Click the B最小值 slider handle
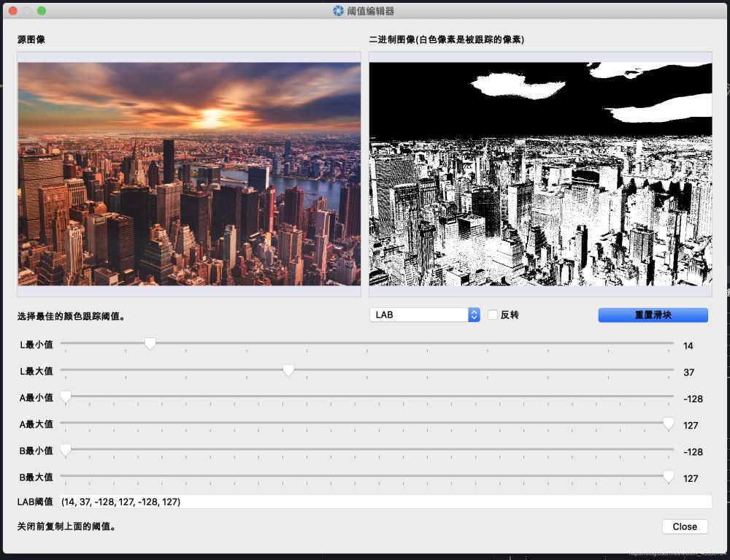Screen dimensions: 730x560 (66, 450)
